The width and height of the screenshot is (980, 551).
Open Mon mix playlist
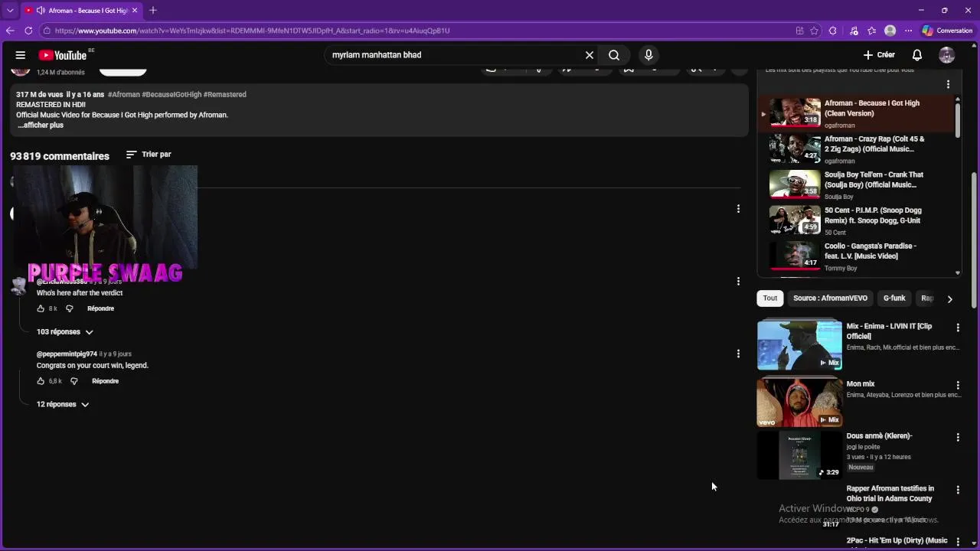[x=799, y=403]
